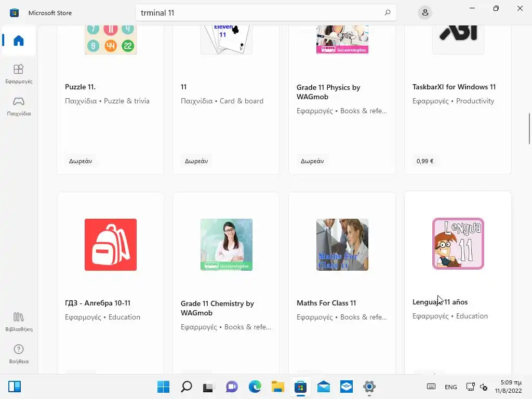Select 'Maths For Class 11' title
This screenshot has width=532, height=399.
326,303
